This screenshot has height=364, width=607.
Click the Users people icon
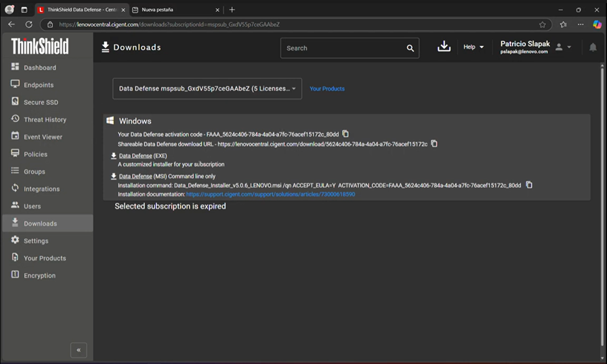coord(15,205)
